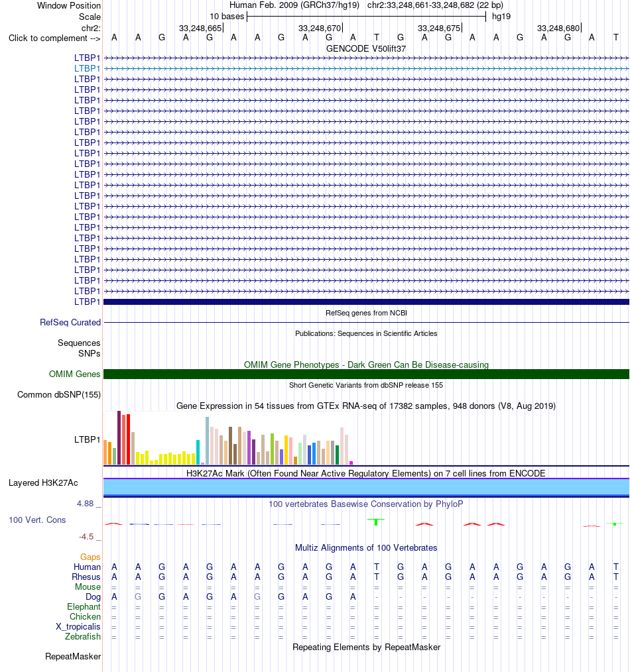Screen dimensions: 630x672
Task: Open 'Publications: Sequences in Scientific Articles' title
Action: click(366, 333)
